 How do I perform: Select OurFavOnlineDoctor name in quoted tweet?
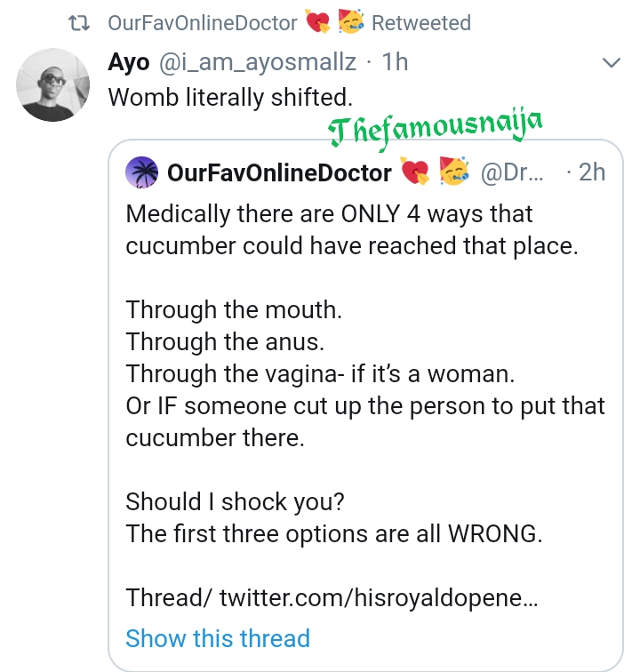[x=279, y=172]
